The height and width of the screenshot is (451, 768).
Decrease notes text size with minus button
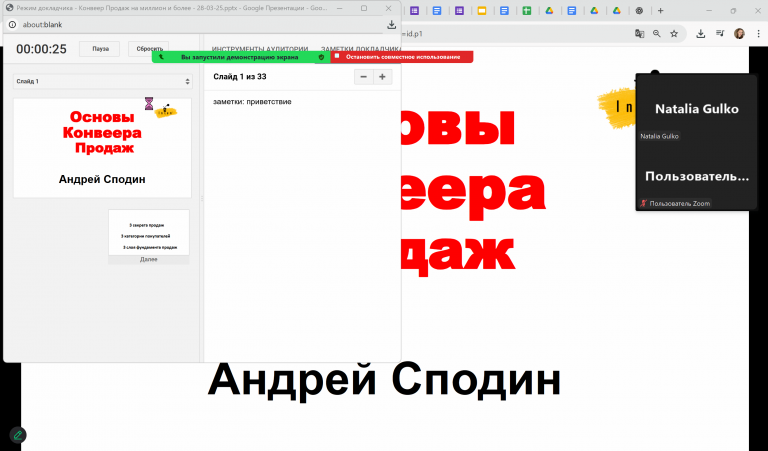point(363,77)
